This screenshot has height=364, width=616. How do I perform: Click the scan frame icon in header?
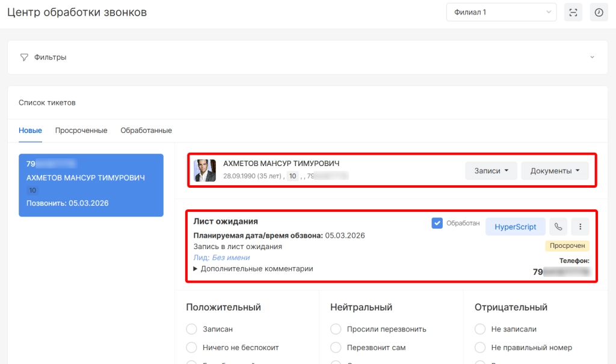coord(573,13)
